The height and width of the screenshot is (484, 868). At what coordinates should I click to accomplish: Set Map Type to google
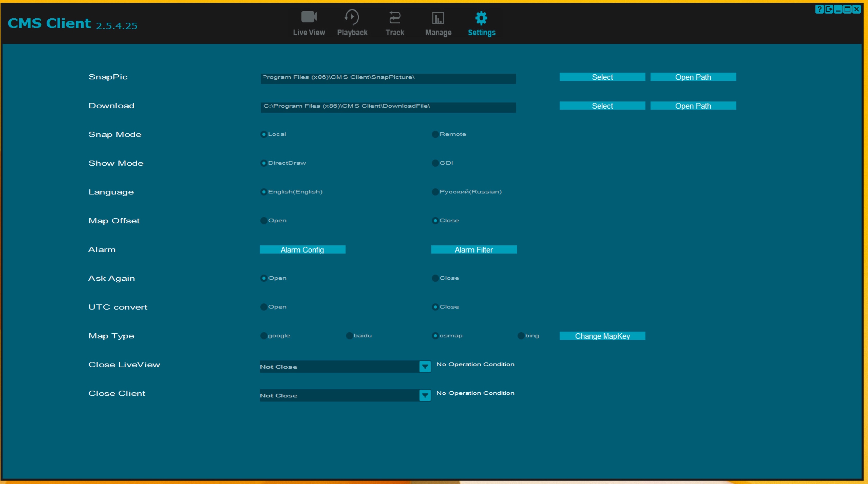pyautogui.click(x=263, y=336)
